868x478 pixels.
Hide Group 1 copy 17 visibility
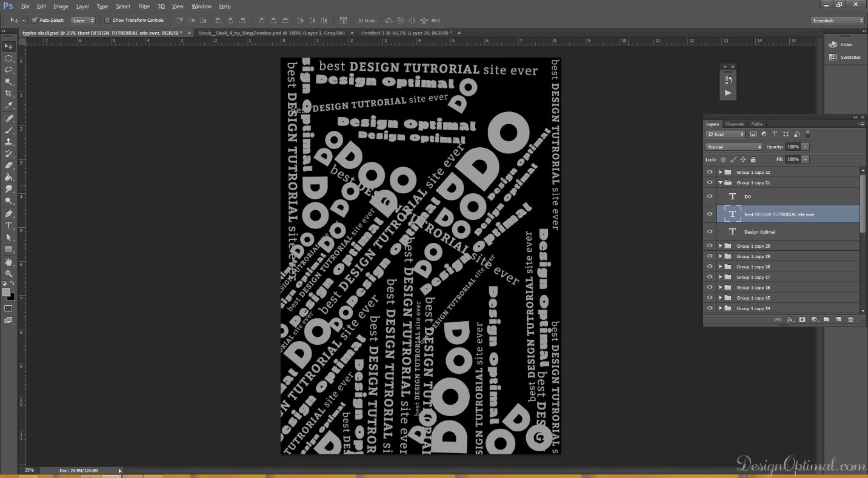point(710,277)
